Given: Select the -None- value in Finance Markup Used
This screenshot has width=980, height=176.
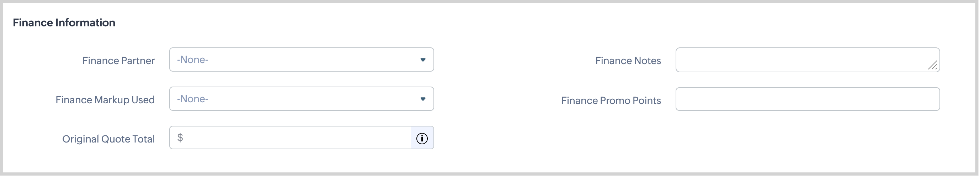Looking at the screenshot, I should (x=192, y=99).
